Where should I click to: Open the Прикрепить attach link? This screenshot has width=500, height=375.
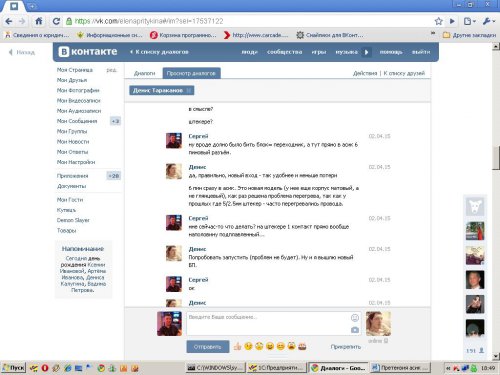tap(346, 347)
